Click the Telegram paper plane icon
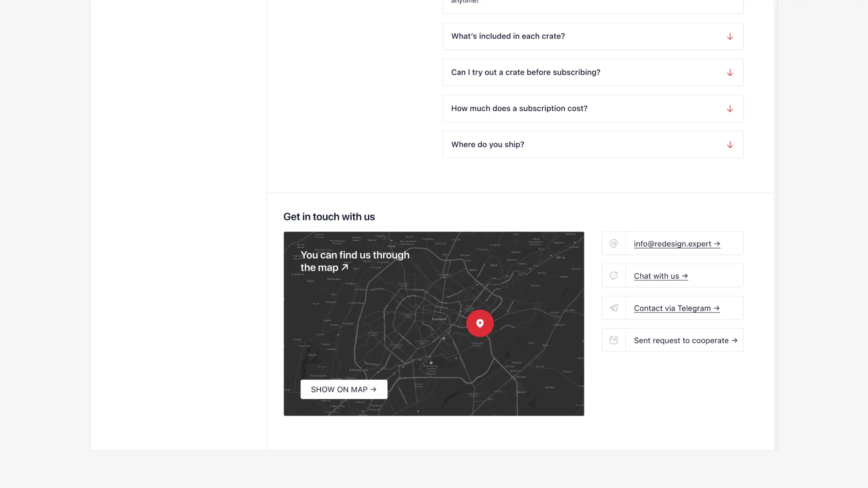The height and width of the screenshot is (488, 868). (614, 308)
